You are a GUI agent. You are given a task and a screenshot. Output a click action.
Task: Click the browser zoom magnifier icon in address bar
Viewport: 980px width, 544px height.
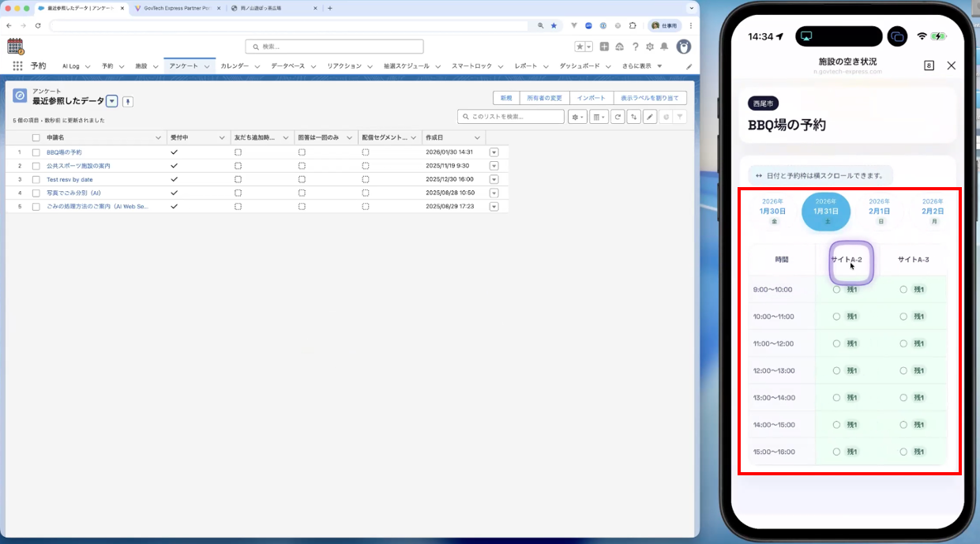pyautogui.click(x=540, y=26)
